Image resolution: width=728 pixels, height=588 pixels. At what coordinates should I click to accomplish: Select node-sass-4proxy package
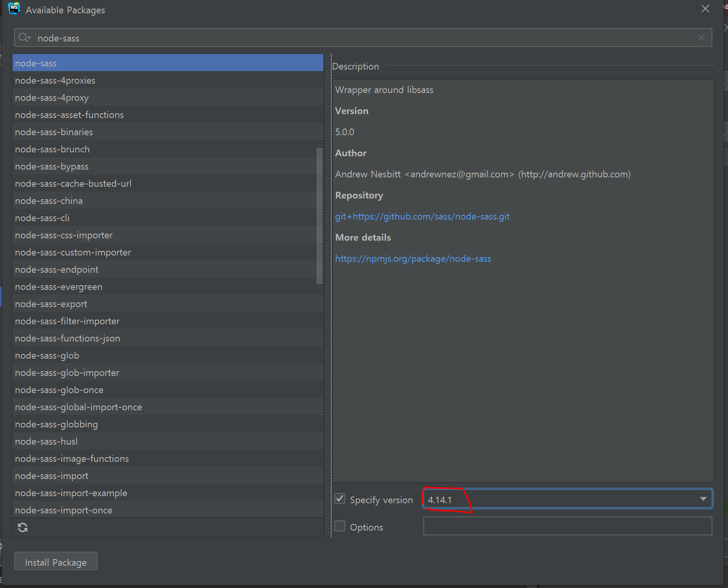pyautogui.click(x=168, y=97)
